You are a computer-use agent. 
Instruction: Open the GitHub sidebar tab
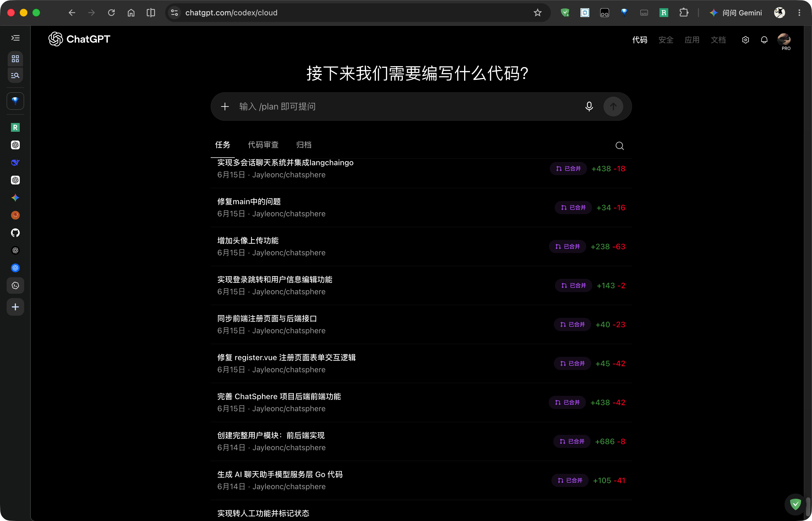15,233
